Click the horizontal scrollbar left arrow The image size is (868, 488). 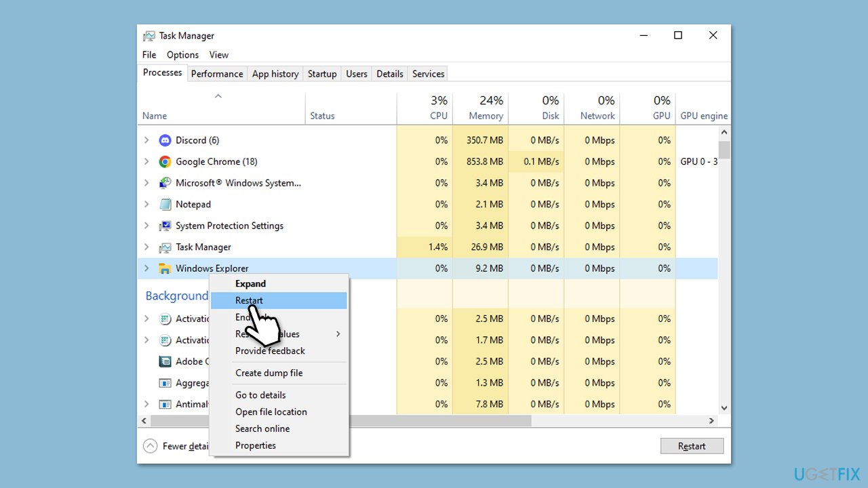144,421
